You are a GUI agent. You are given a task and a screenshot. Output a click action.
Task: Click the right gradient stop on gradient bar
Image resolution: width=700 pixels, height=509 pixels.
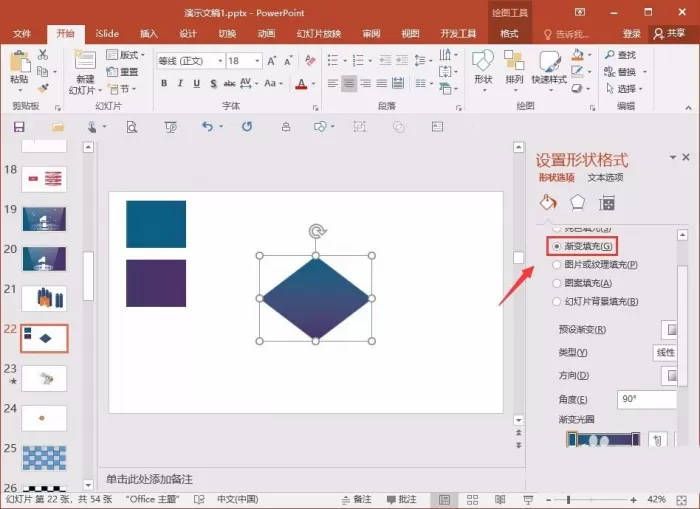[635, 439]
